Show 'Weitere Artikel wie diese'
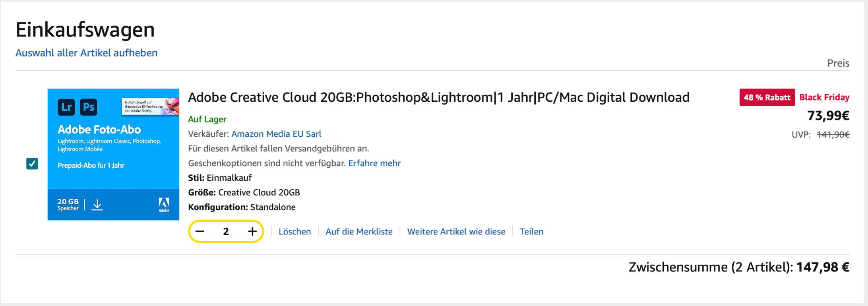The image size is (868, 306). 456,232
